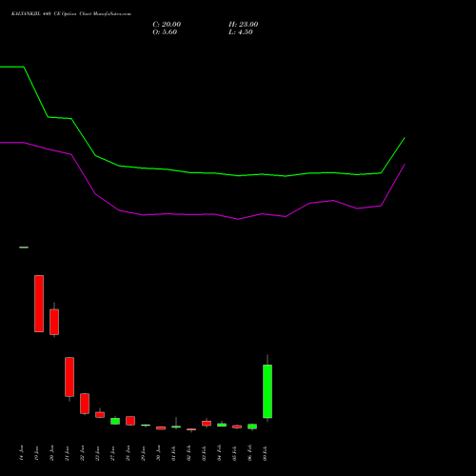Click the "20 Jan" date axis label
476x476 pixels.
[x=52, y=453]
